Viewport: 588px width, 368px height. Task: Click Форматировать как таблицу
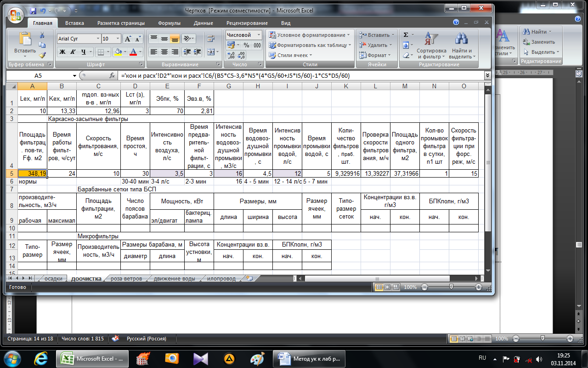pyautogui.click(x=309, y=45)
